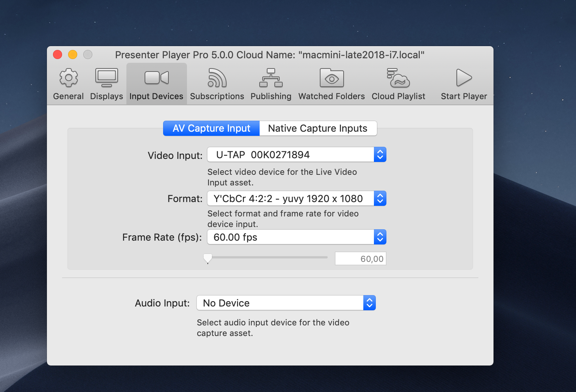This screenshot has height=392, width=576.
Task: Click the Frame Rate (fps): label
Action: point(162,237)
